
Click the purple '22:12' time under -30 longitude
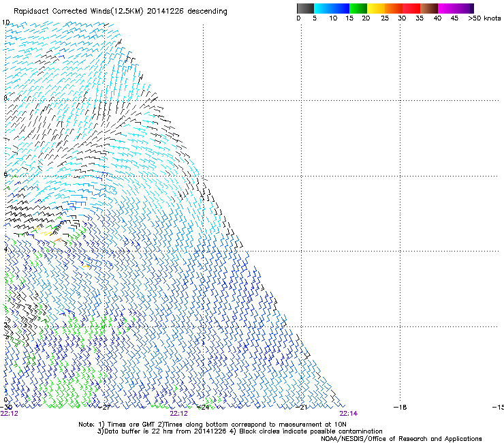click(x=10, y=414)
